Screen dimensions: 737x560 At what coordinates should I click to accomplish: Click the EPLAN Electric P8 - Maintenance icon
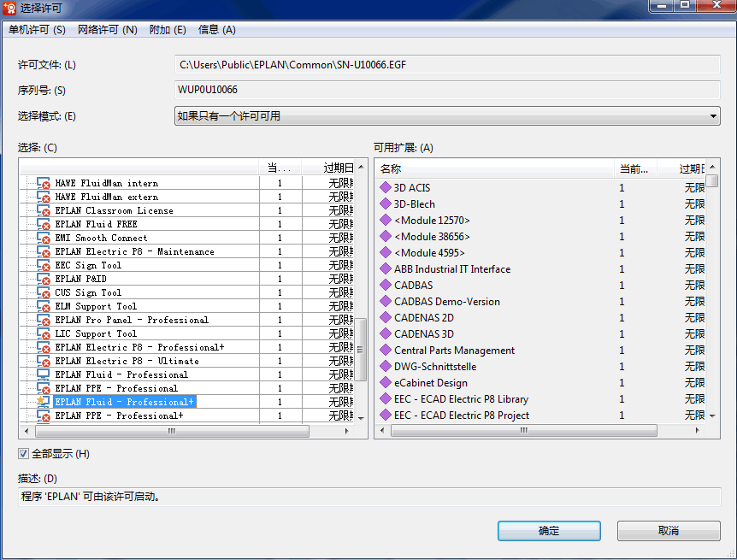44,251
